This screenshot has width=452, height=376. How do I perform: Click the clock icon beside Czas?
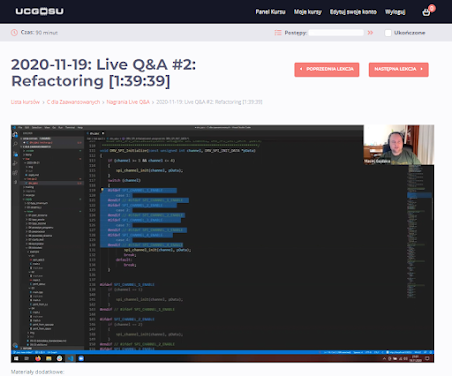tap(14, 32)
